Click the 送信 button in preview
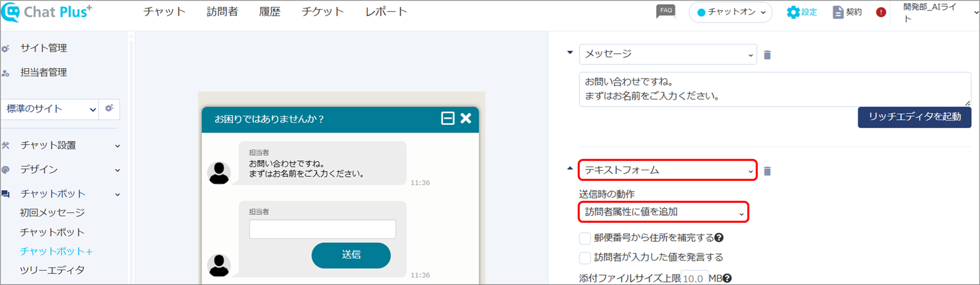 351,255
